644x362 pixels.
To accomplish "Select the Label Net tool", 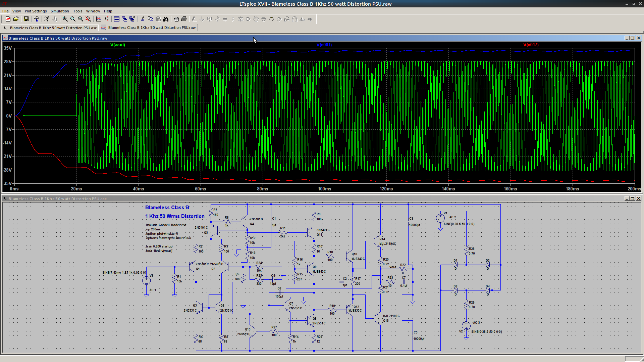I will pyautogui.click(x=210, y=19).
